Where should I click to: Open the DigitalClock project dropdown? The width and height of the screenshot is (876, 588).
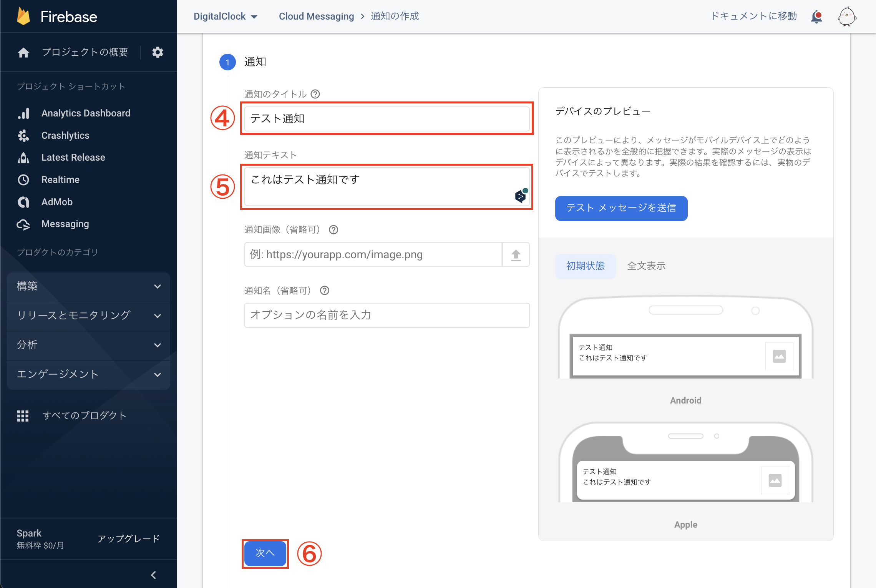pos(225,16)
